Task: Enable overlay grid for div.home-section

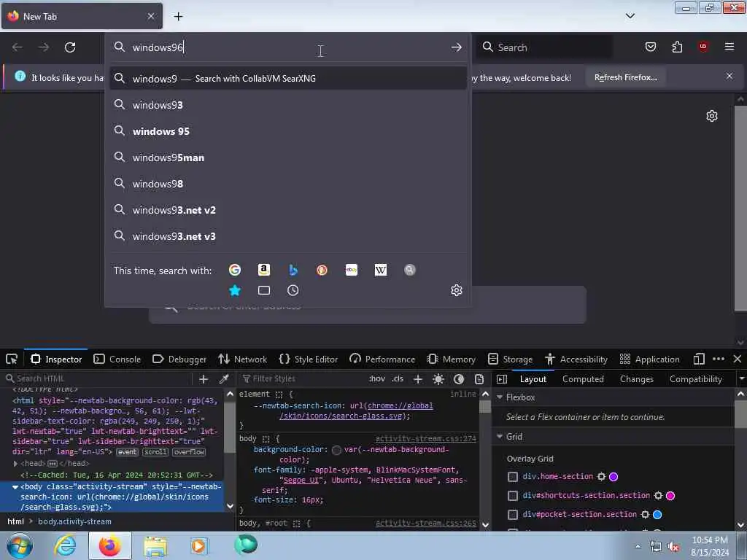Action: click(x=513, y=477)
